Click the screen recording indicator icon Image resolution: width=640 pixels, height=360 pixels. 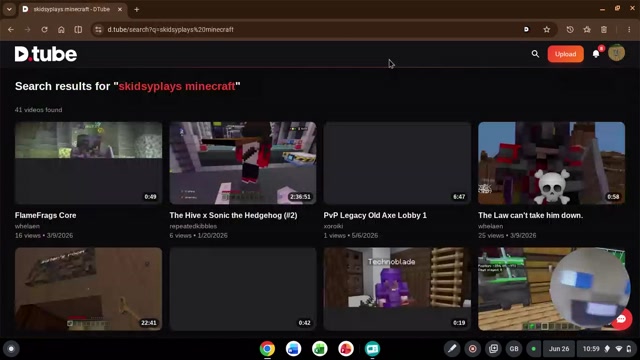pos(473,349)
